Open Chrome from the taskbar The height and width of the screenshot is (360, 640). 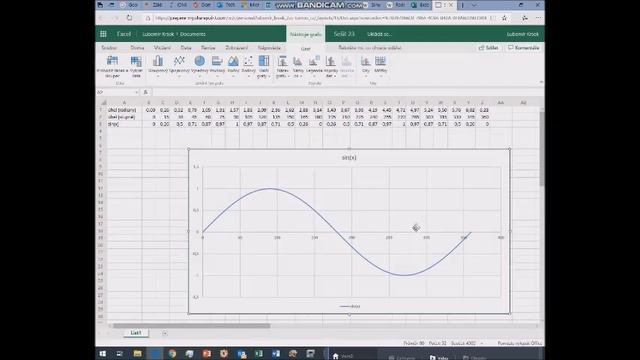(x=172, y=354)
